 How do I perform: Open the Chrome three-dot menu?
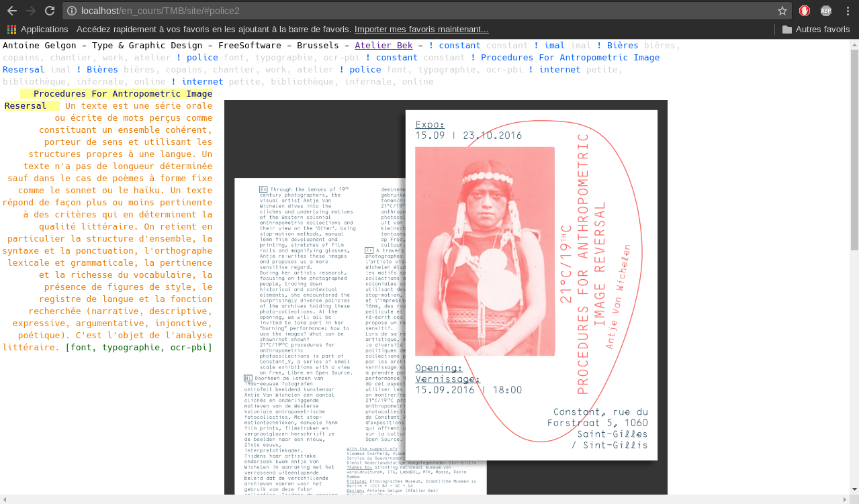846,11
